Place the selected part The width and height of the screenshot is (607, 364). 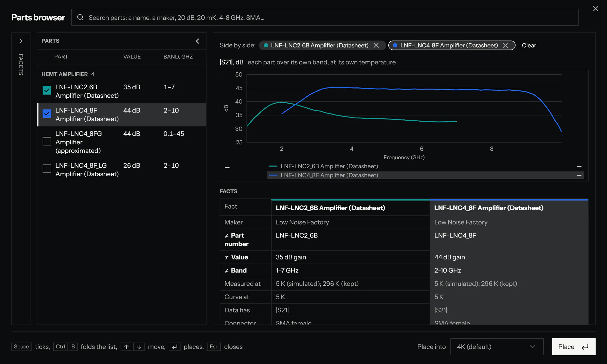tap(574, 347)
